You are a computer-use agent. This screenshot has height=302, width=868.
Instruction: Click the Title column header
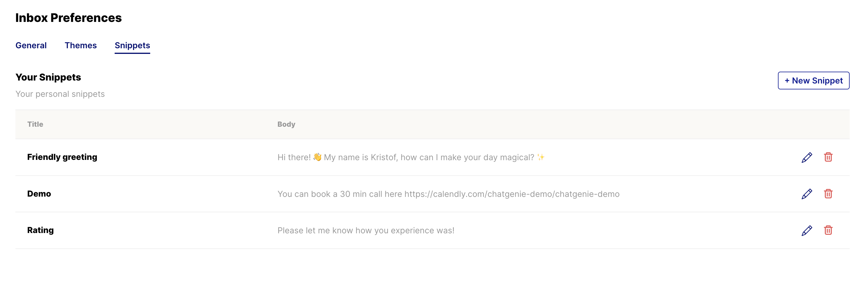[35, 124]
